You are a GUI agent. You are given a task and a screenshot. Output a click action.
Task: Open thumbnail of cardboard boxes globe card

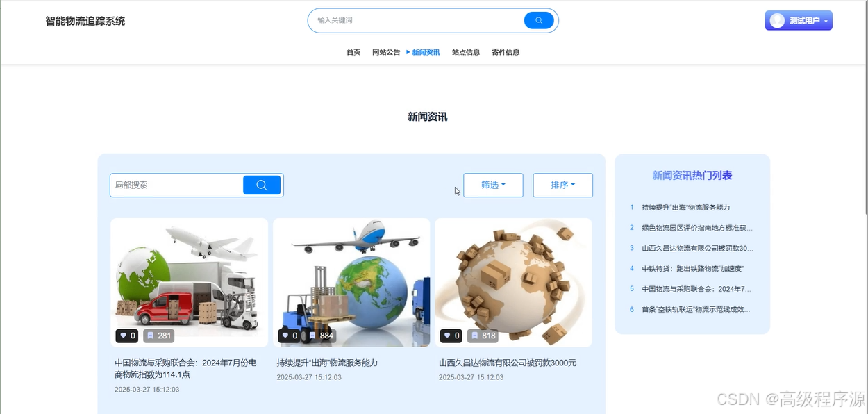coord(513,282)
